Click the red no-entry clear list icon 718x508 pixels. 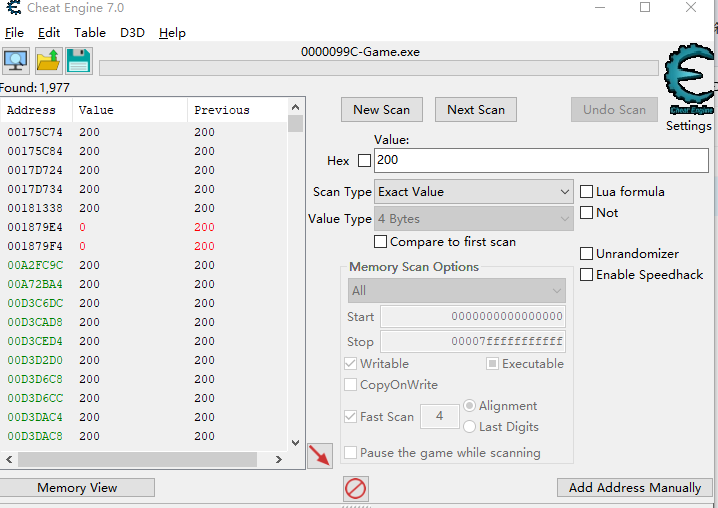click(x=355, y=488)
